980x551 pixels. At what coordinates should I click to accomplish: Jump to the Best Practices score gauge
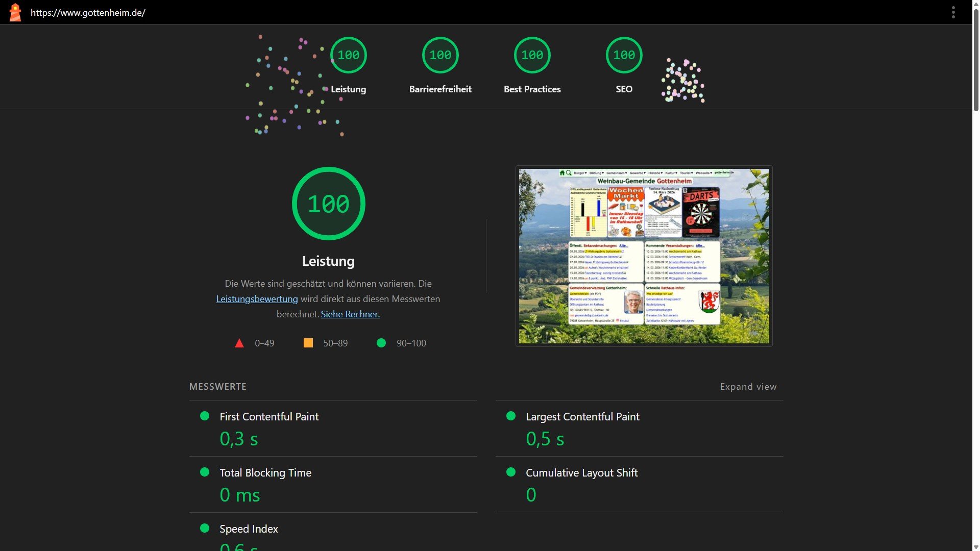click(x=532, y=55)
